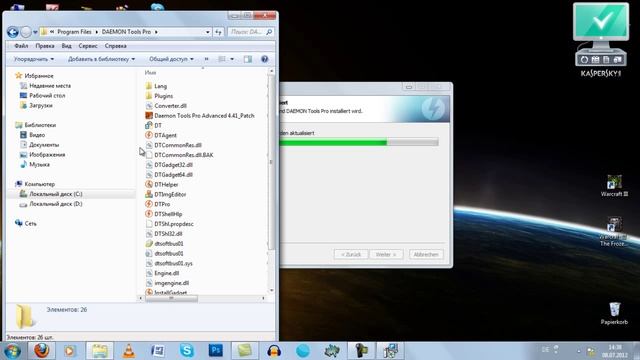Viewport: 640px width, 360px height.
Task: Change the view style icon
Action: (222, 59)
